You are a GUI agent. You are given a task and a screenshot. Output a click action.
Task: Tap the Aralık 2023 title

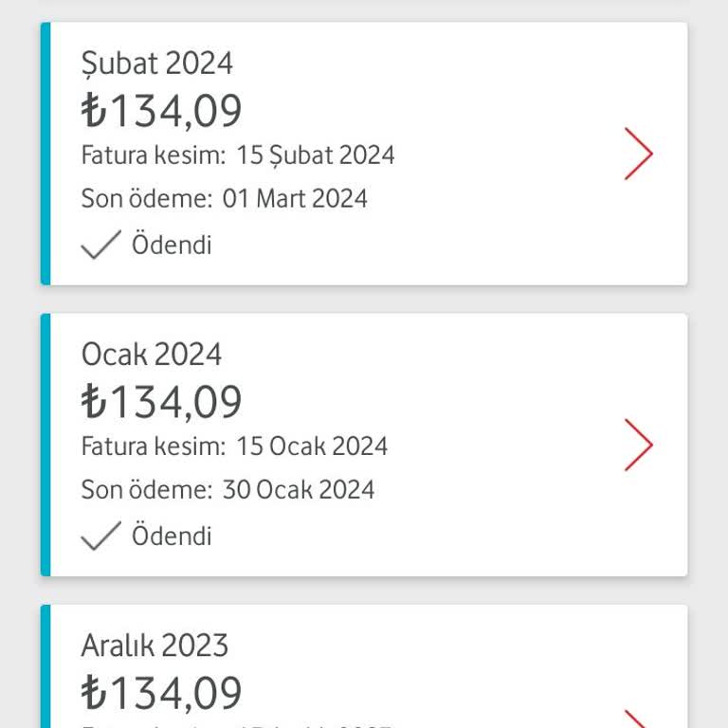(155, 646)
